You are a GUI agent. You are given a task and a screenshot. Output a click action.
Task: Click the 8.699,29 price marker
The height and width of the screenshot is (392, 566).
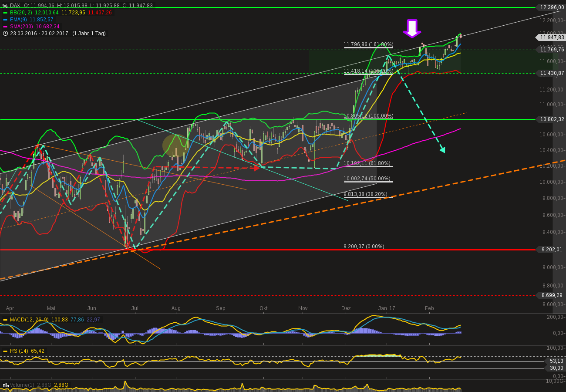click(x=551, y=295)
